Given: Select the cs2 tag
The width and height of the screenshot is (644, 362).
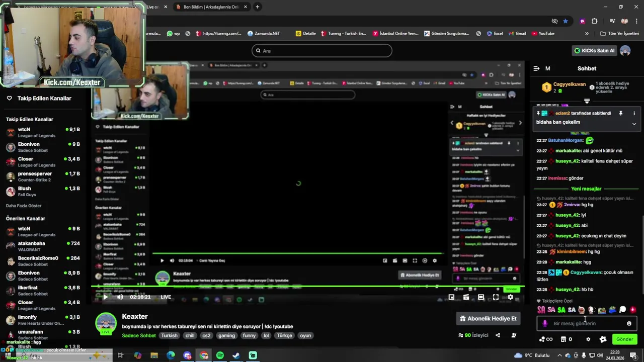Looking at the screenshot, I should (206, 335).
